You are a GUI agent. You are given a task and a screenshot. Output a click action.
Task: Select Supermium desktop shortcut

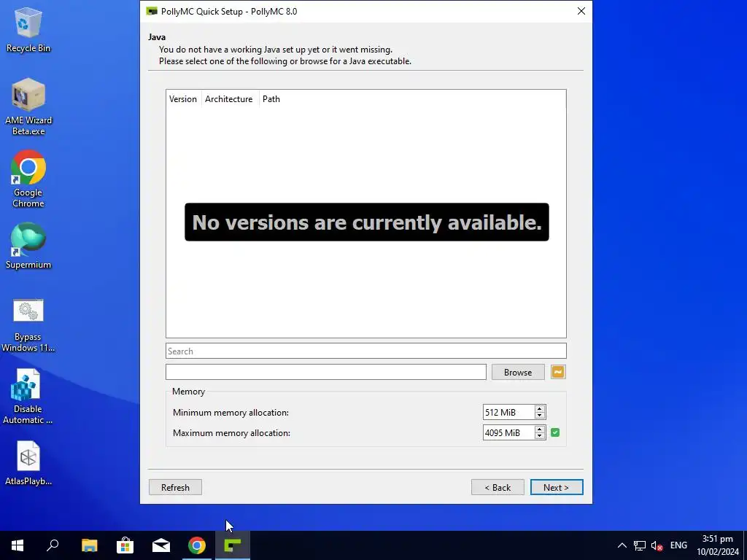click(x=28, y=246)
